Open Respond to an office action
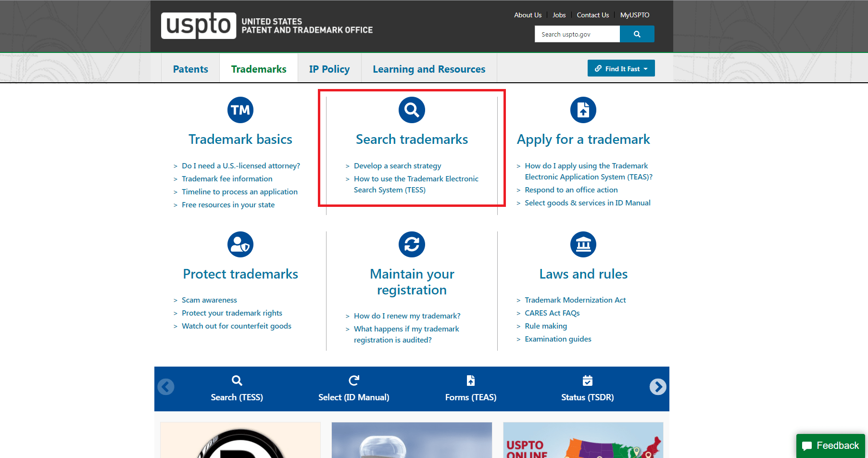 click(x=571, y=190)
